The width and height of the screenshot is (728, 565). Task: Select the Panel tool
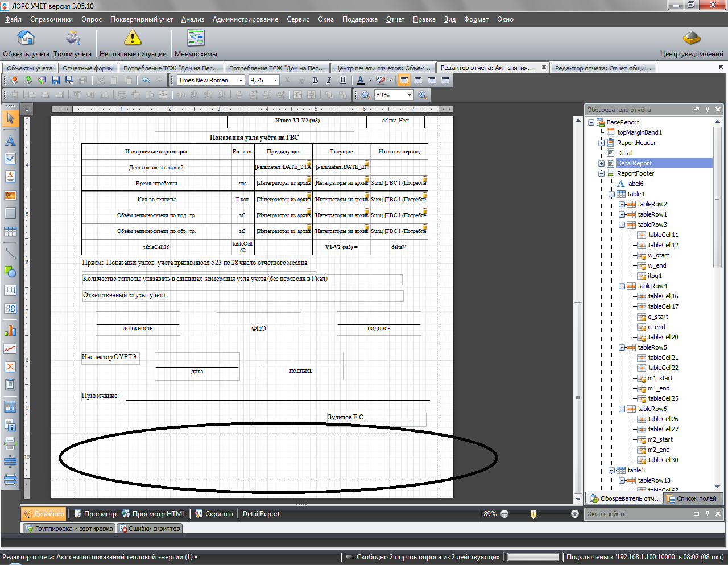coord(10,213)
